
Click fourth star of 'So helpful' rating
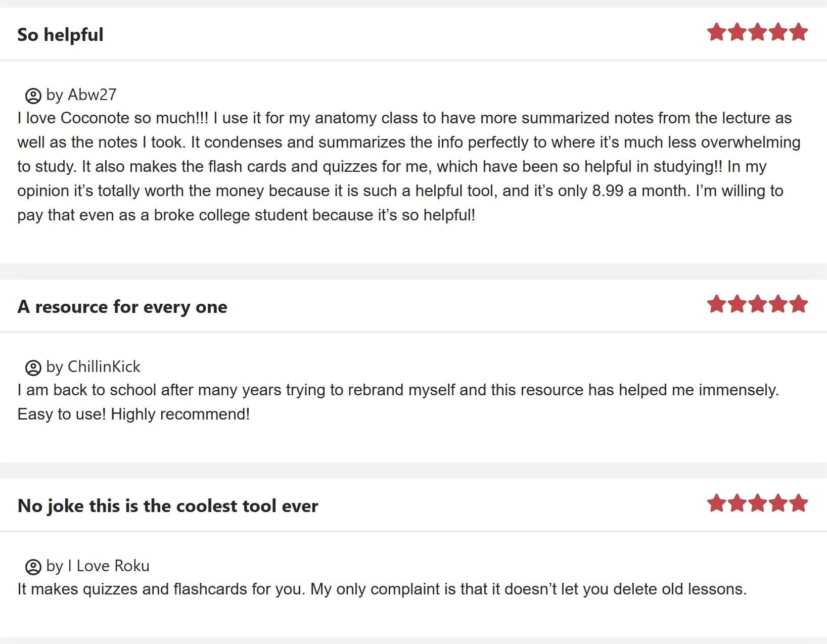(x=778, y=32)
